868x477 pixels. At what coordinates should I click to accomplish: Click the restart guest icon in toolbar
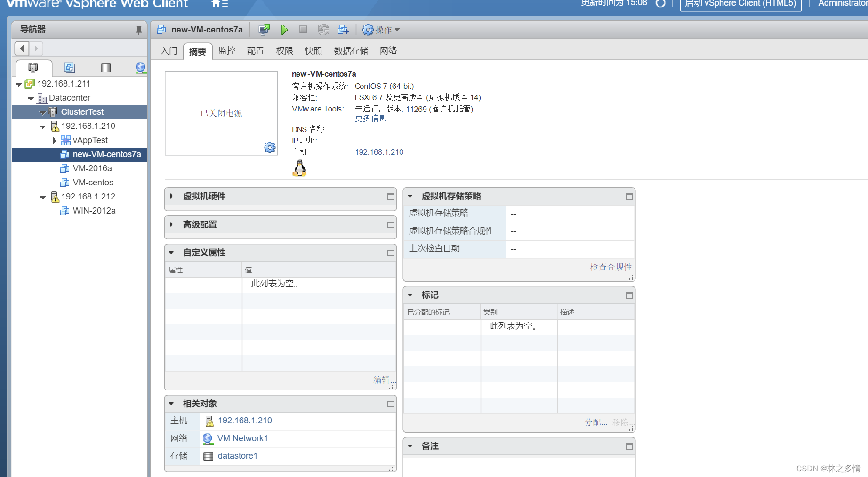[x=323, y=30]
